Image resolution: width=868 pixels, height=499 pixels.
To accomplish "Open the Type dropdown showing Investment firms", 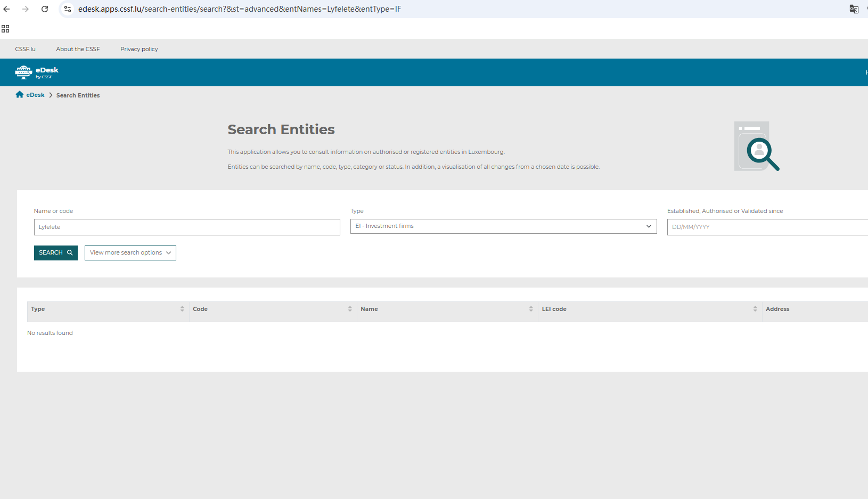I will coord(504,226).
